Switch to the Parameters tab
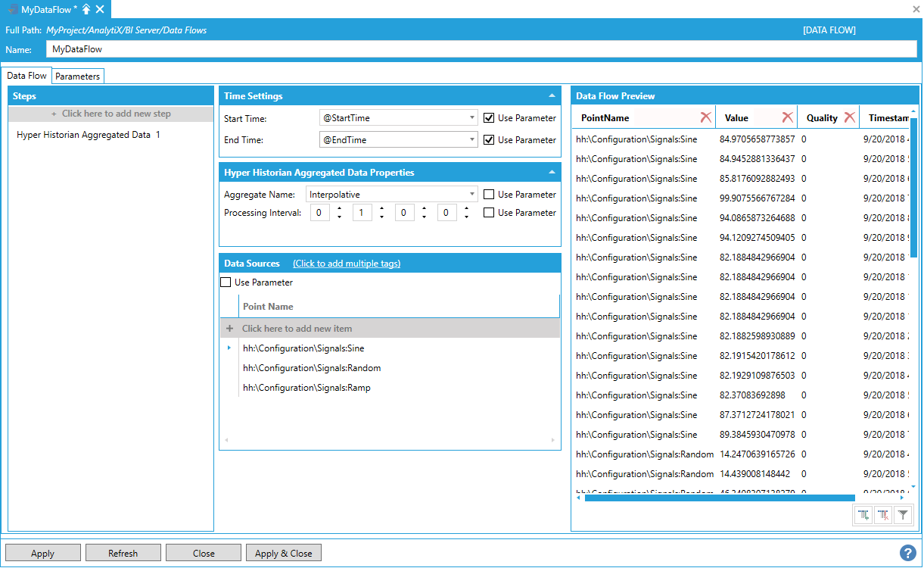The height and width of the screenshot is (568, 924). (x=77, y=76)
